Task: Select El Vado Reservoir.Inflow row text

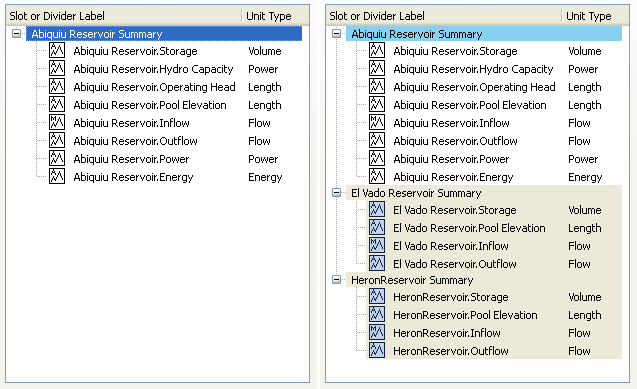Action: [451, 246]
